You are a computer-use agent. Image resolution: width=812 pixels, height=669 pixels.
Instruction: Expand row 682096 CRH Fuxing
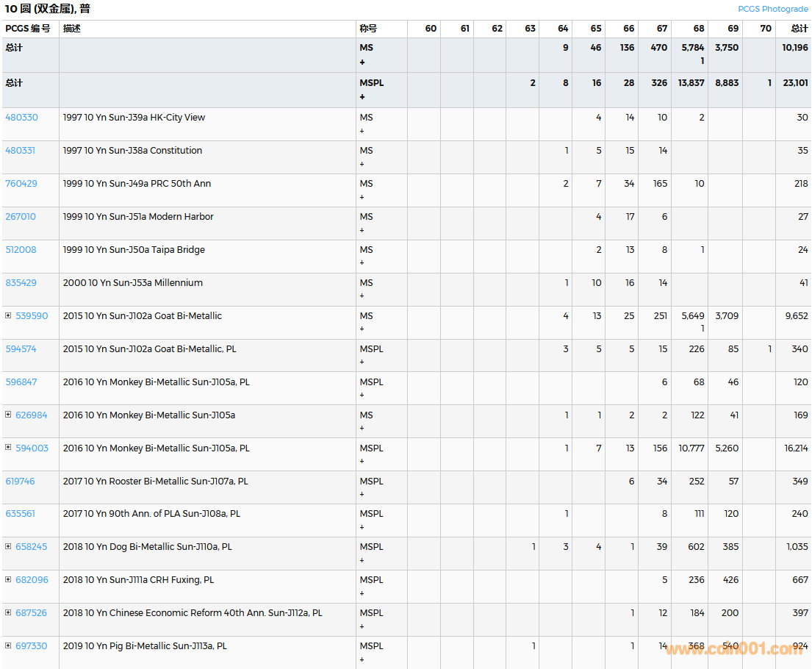coord(8,579)
